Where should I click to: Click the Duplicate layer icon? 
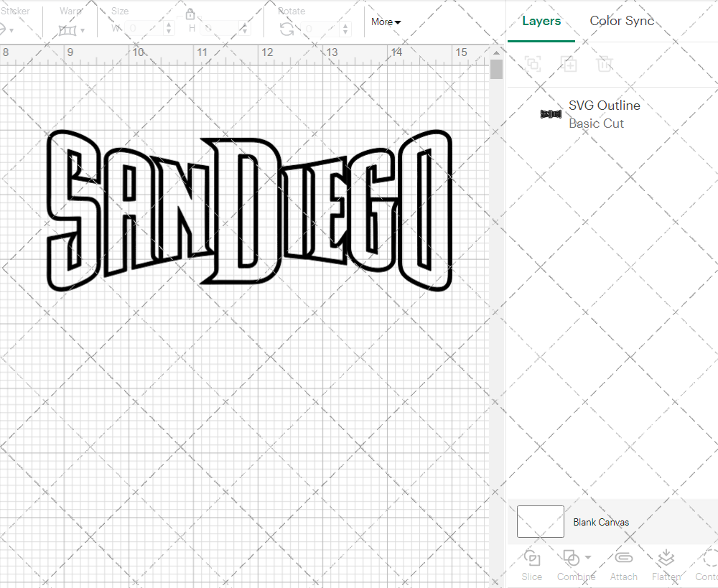point(569,64)
